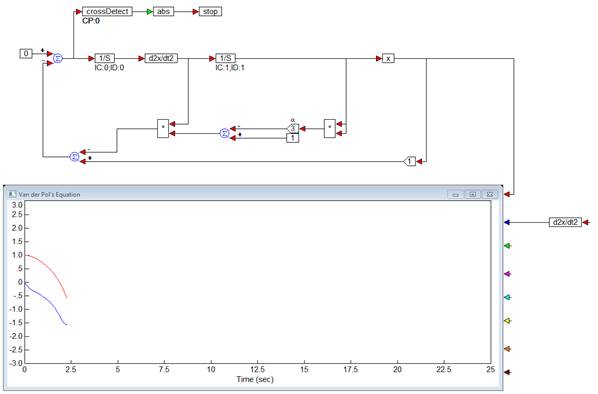Select the gain block labeled 1 near x feedback
This screenshot has height=394, width=598.
click(409, 161)
